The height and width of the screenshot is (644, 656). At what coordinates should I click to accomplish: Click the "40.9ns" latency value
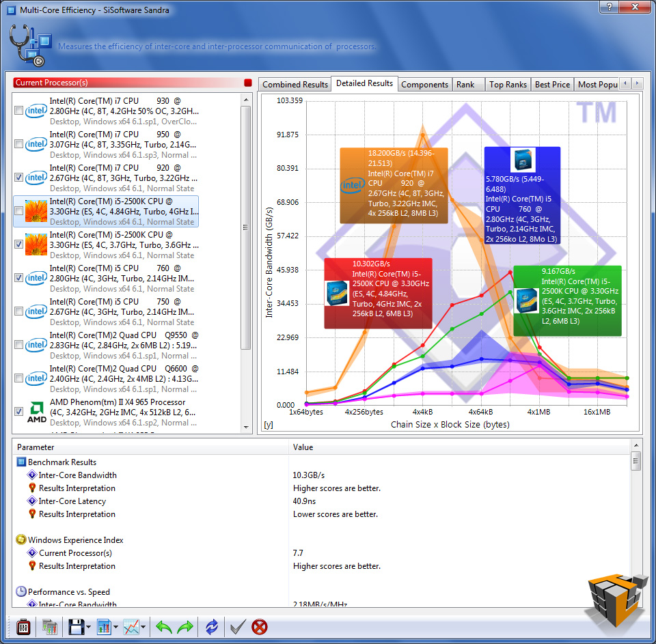point(304,501)
